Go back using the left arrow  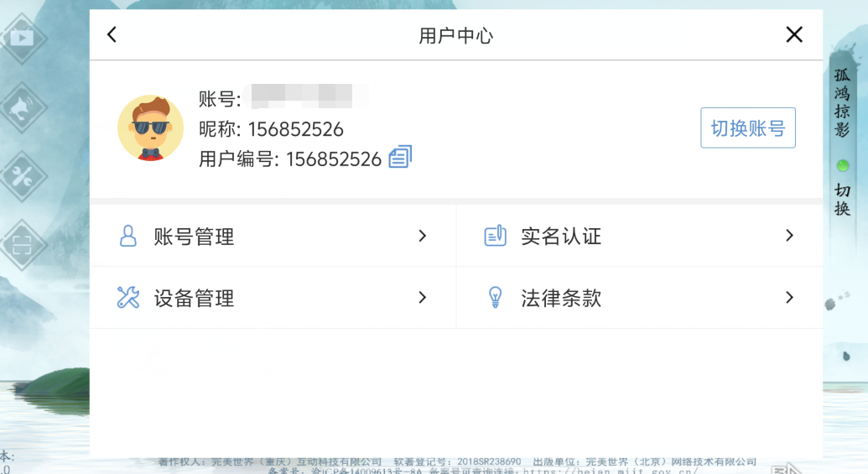[x=112, y=35]
